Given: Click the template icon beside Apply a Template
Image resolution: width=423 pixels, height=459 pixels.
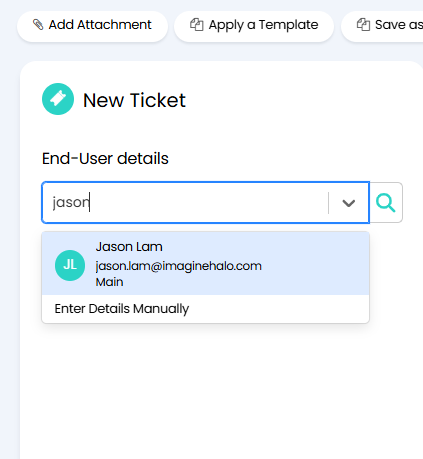Looking at the screenshot, I should (x=197, y=25).
